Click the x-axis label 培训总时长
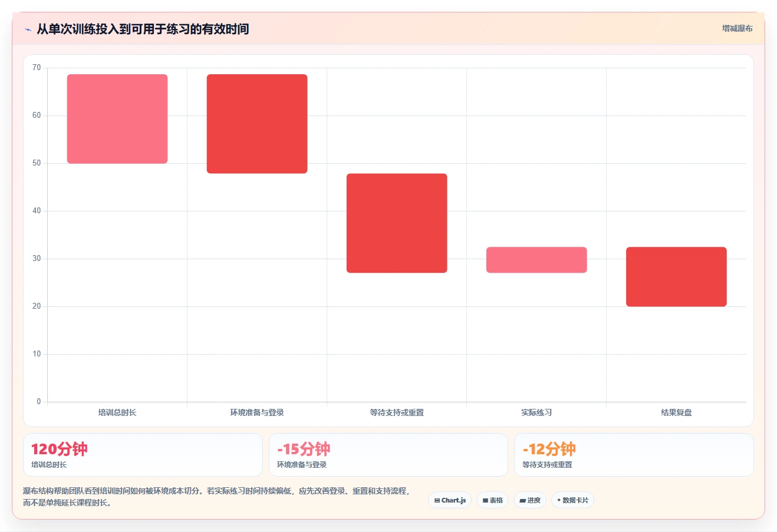Screen dimensions: 777x532 117,412
